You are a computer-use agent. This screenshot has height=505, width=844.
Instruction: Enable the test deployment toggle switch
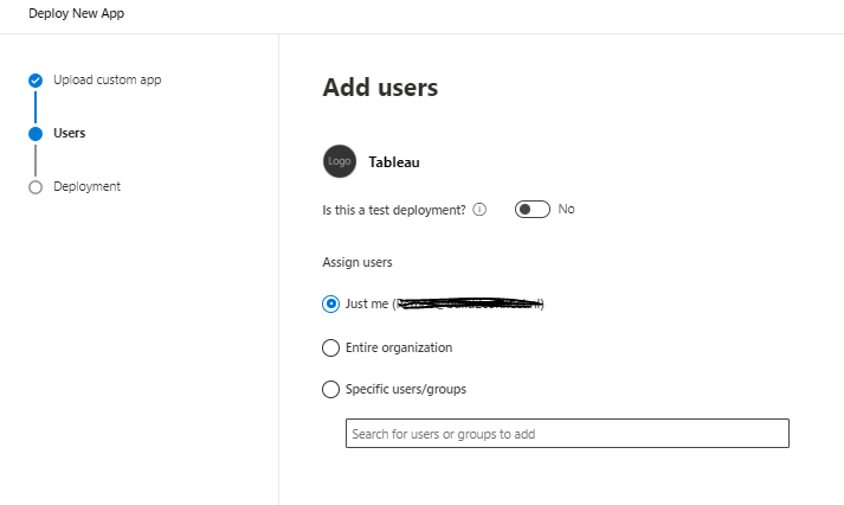pyautogui.click(x=532, y=209)
